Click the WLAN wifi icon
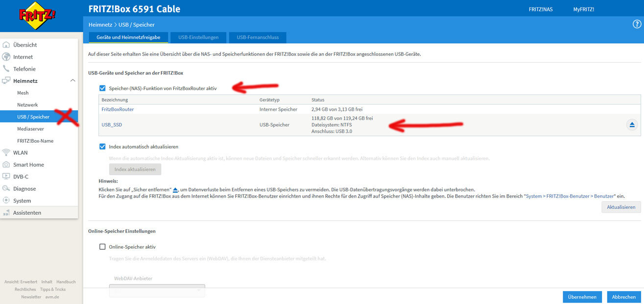 [x=6, y=152]
